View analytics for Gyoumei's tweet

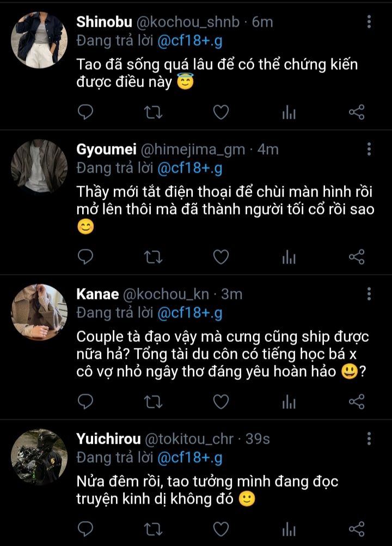289,257
